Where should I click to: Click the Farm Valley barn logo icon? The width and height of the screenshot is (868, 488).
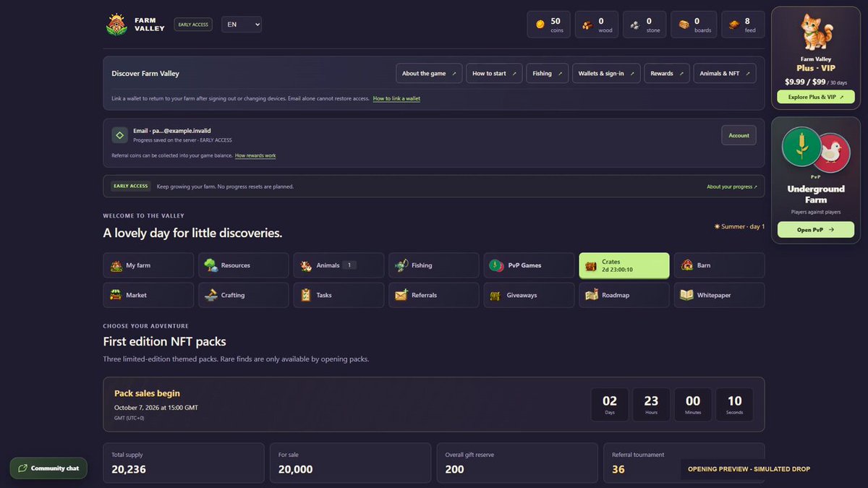pos(116,25)
